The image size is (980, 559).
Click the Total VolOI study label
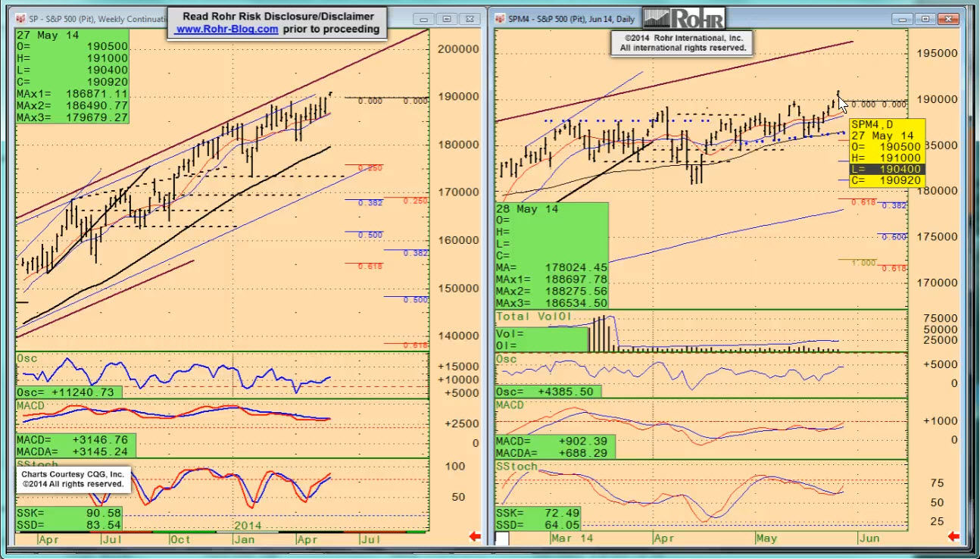pos(533,315)
